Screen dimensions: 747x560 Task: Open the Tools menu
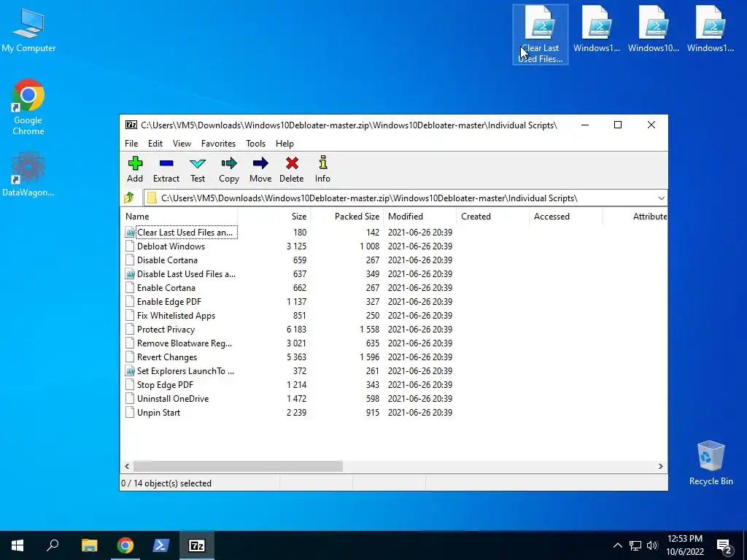tap(256, 144)
